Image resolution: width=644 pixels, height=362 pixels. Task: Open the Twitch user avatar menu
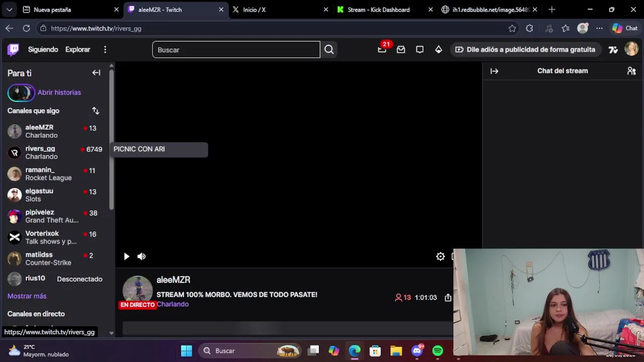(x=631, y=49)
